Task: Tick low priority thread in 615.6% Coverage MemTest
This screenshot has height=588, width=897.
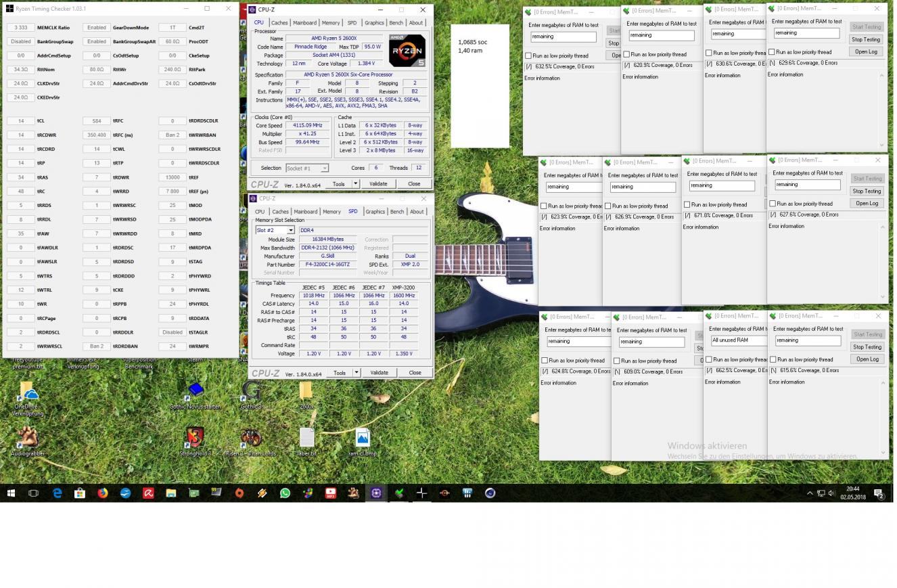Action: click(773, 359)
